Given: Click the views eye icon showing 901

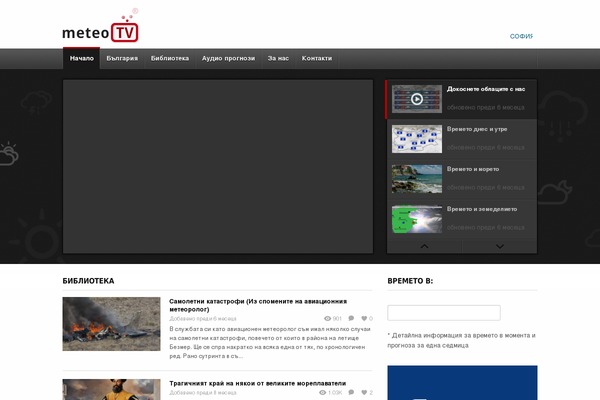Looking at the screenshot, I should pos(327,318).
